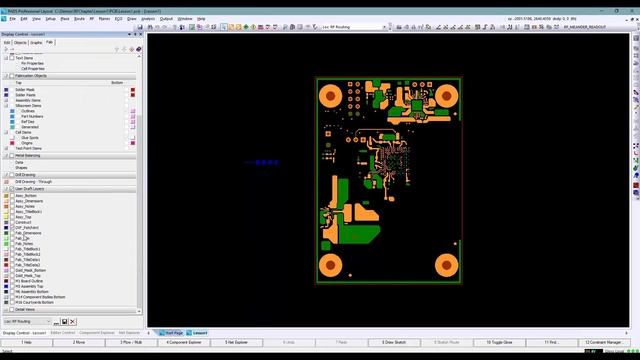Open the Setup menu
The height and width of the screenshot is (360, 640).
[50, 19]
